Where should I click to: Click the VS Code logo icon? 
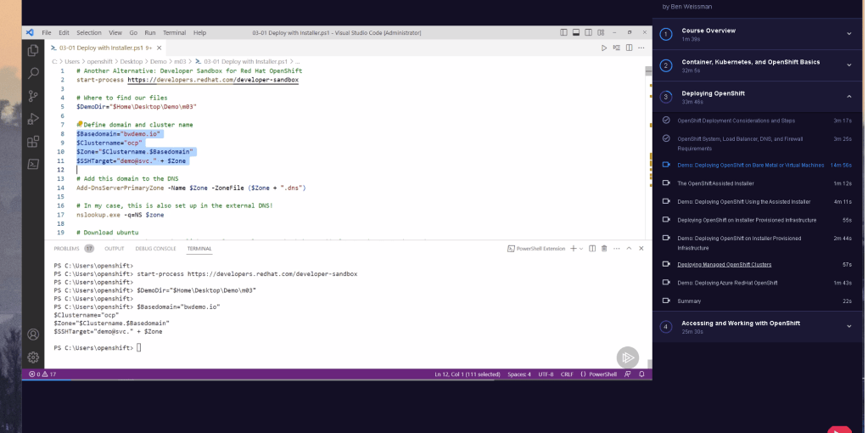(30, 32)
